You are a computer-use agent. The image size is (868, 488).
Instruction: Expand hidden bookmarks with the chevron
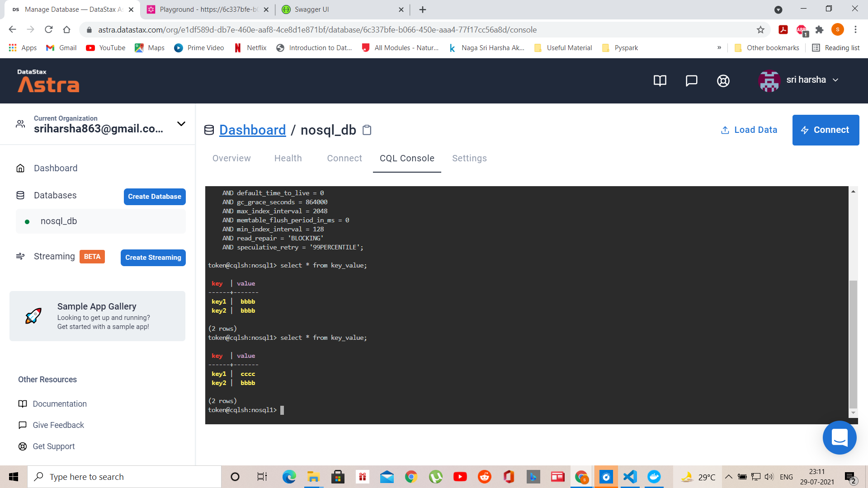719,47
